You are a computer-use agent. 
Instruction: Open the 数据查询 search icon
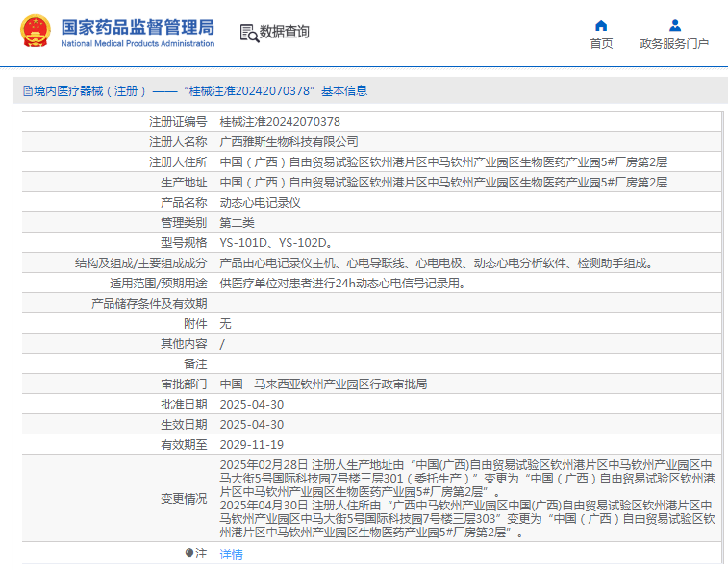coord(249,34)
